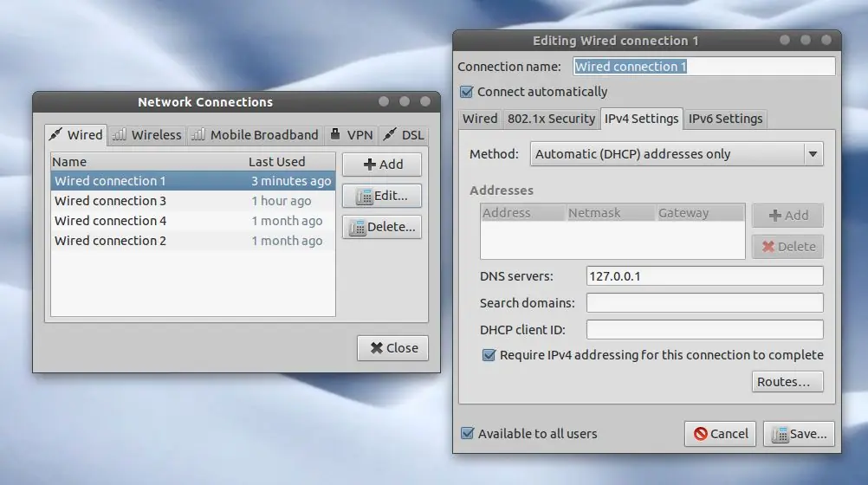The width and height of the screenshot is (868, 485).
Task: Click the 1 hour ago cell
Action: coord(282,201)
